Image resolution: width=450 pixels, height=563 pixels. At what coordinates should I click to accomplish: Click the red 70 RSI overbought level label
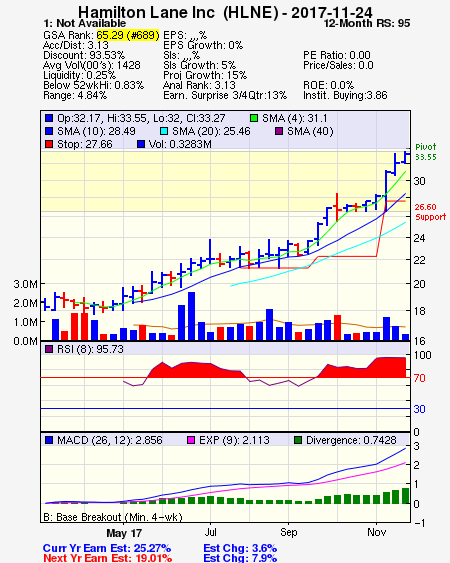coord(419,378)
